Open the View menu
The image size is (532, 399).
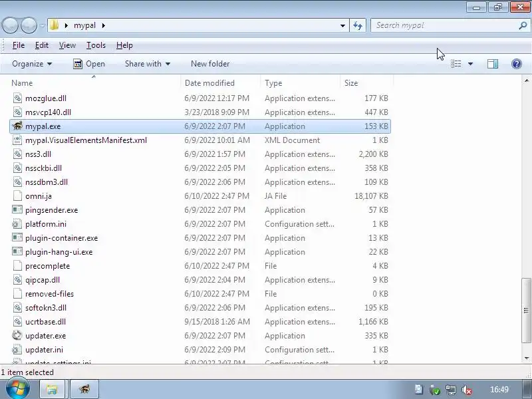click(x=67, y=45)
